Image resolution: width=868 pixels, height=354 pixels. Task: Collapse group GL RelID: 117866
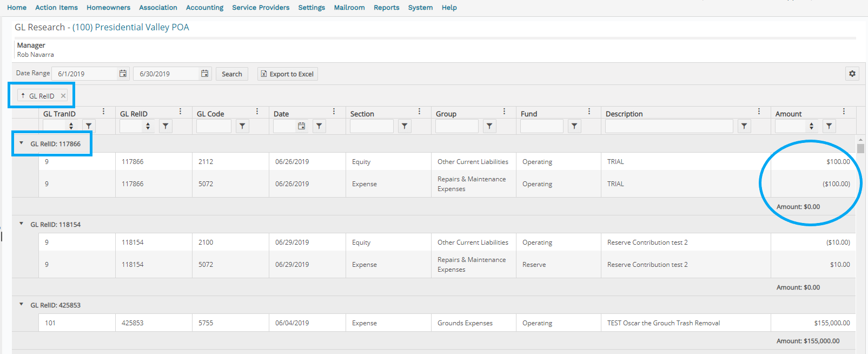(x=22, y=143)
